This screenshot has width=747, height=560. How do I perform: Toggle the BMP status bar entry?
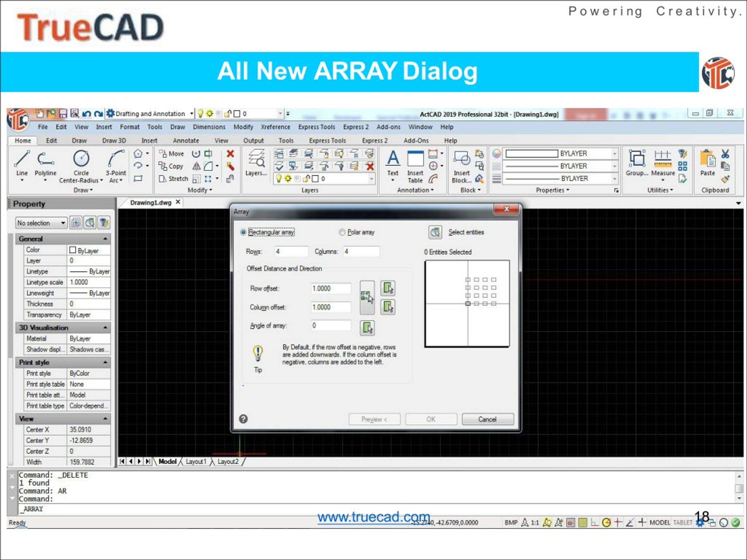pyautogui.click(x=511, y=523)
